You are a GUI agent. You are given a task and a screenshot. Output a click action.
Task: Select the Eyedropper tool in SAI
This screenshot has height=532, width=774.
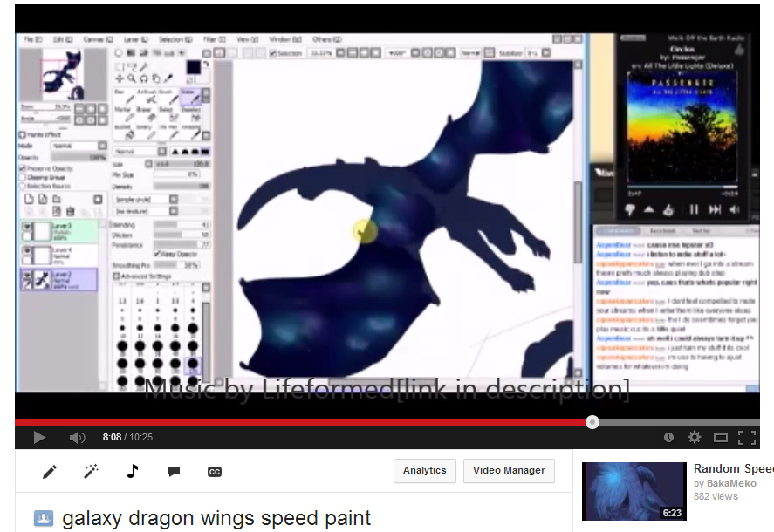[168, 78]
